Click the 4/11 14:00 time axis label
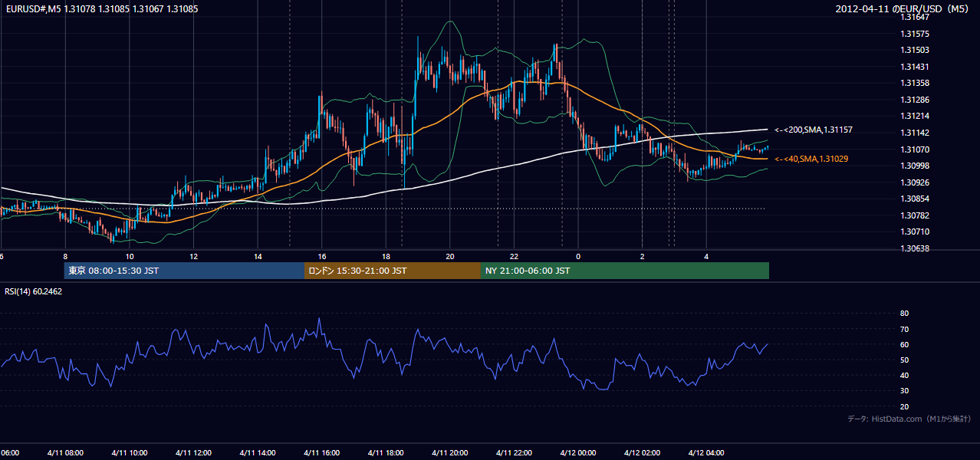 tap(258, 452)
